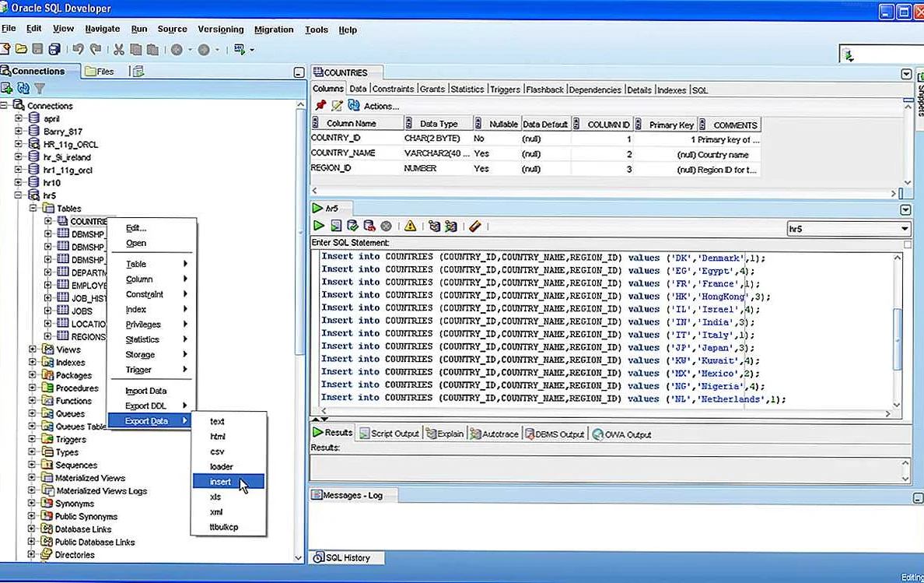Collapse the hr5 connection node
Viewport: 924px width, 583px height.
19,195
